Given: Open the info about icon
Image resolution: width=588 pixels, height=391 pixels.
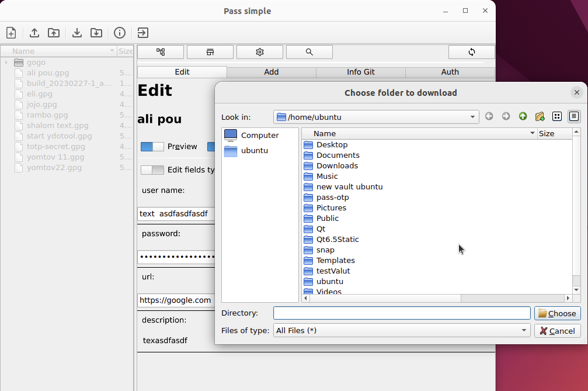Looking at the screenshot, I should click(x=120, y=33).
